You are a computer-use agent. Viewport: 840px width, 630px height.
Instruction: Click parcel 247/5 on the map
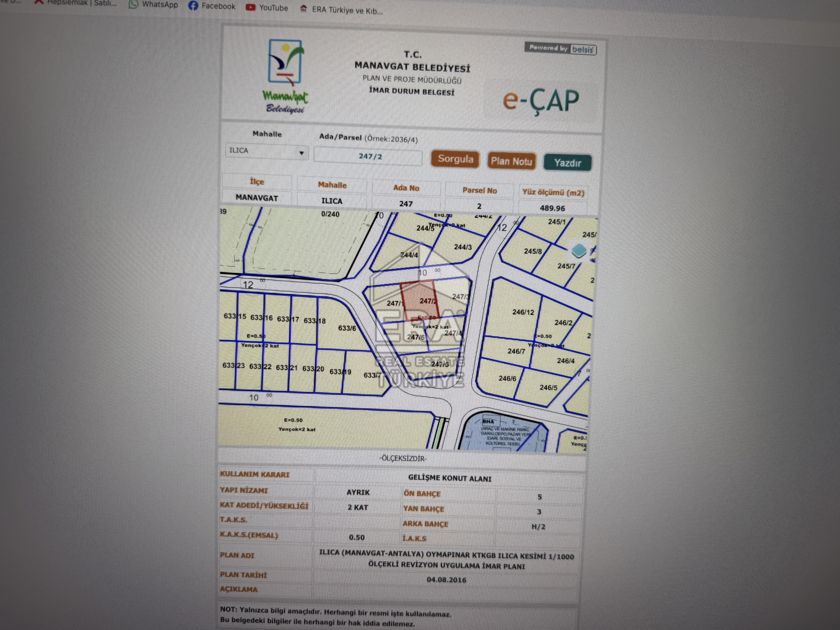pos(440,364)
